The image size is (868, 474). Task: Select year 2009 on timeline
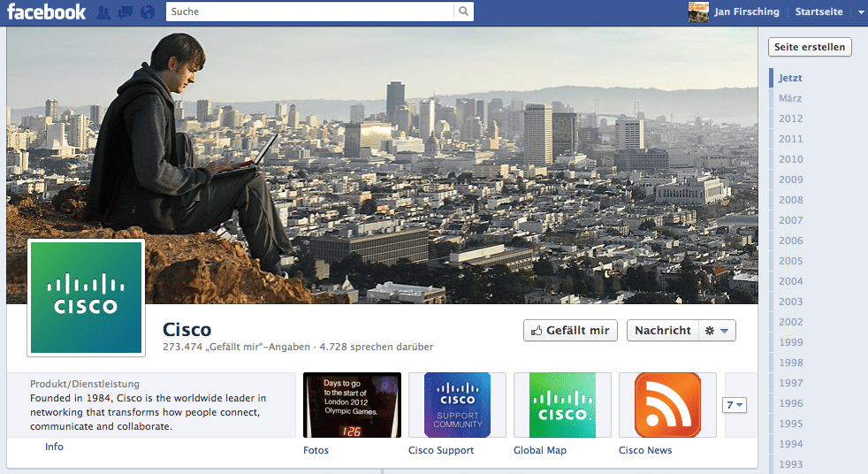click(x=790, y=180)
